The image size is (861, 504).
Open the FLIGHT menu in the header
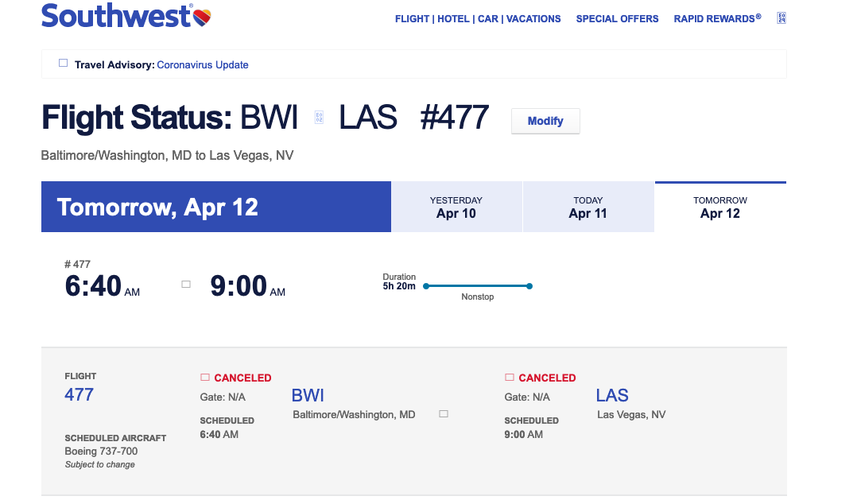tap(412, 19)
